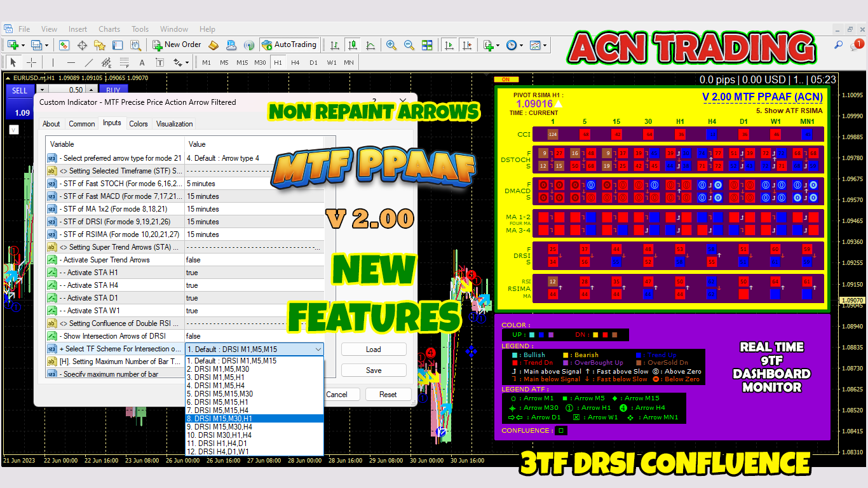The height and width of the screenshot is (488, 868).
Task: Switch to the D1 timeframe
Action: [313, 63]
